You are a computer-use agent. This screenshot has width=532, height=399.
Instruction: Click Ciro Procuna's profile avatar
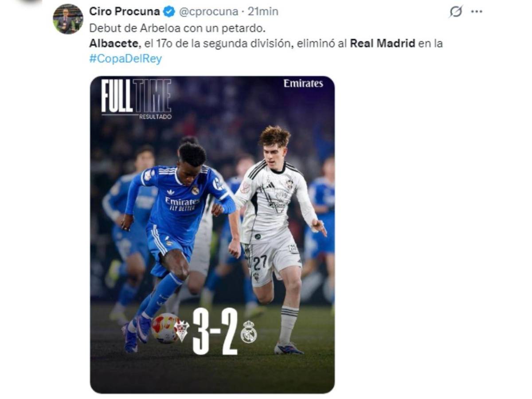[x=68, y=19]
